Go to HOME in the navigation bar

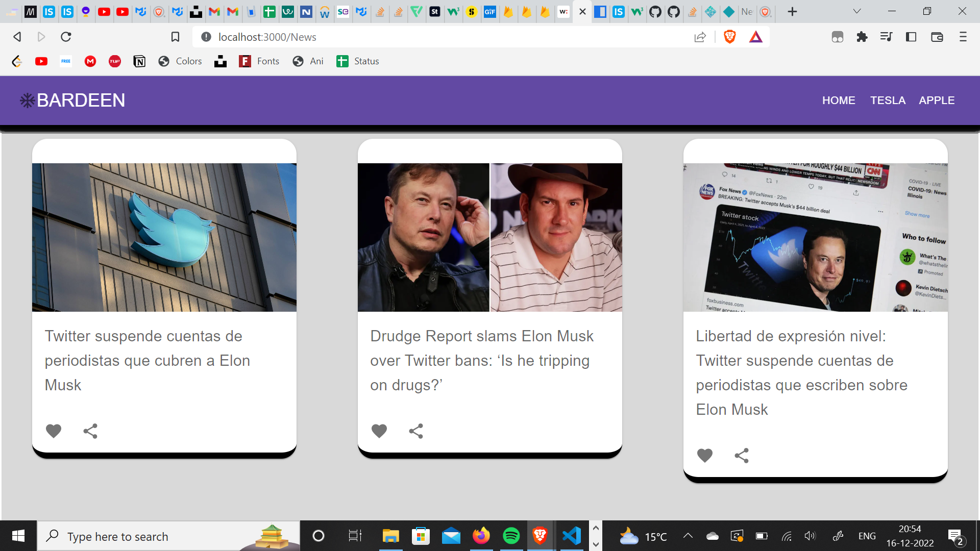(839, 100)
